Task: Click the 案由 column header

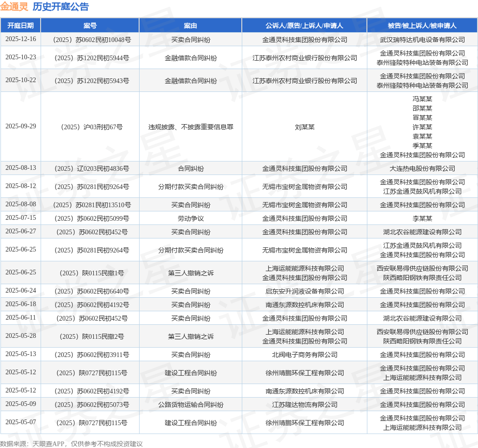Action: [x=190, y=26]
